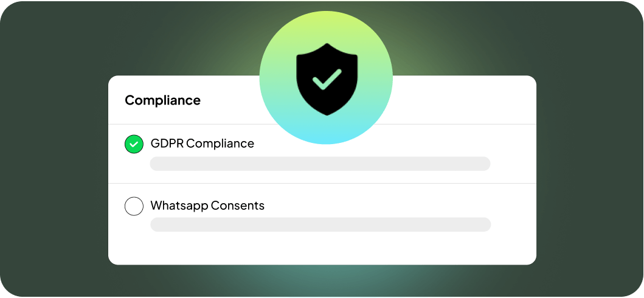
Task: Click the green glow above the shield badge
Action: (326, 12)
